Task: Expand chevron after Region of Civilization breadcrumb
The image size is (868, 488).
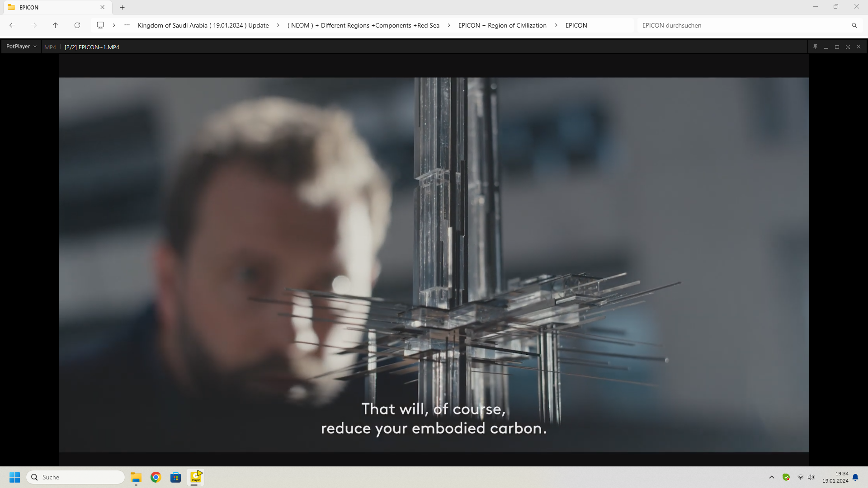Action: [556, 25]
